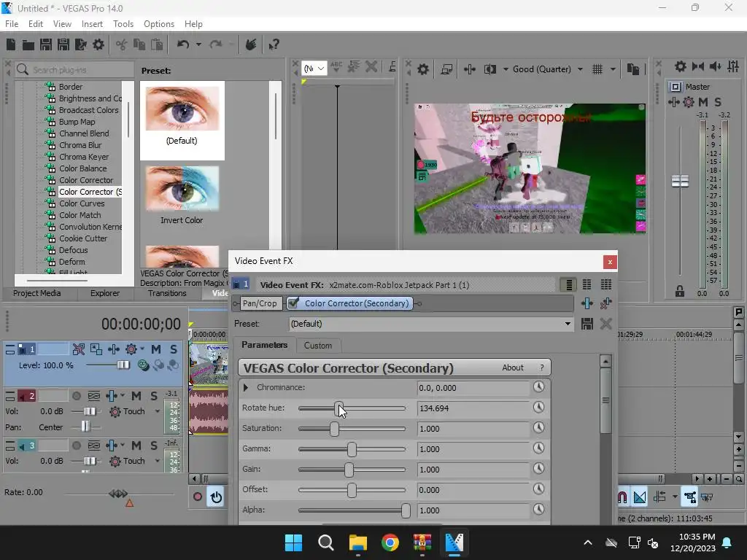Toggle auto crossfades icon below timeline
This screenshot has width=747, height=560.
coord(640,497)
